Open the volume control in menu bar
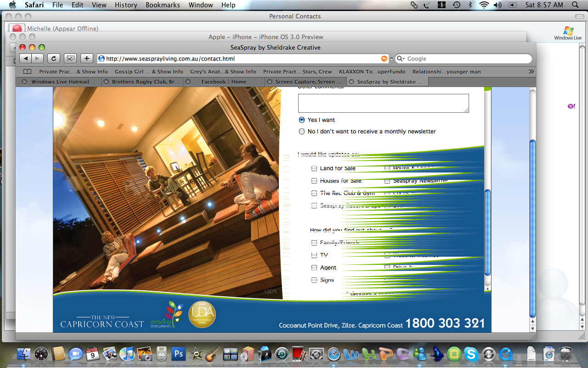The image size is (588, 368). point(498,5)
